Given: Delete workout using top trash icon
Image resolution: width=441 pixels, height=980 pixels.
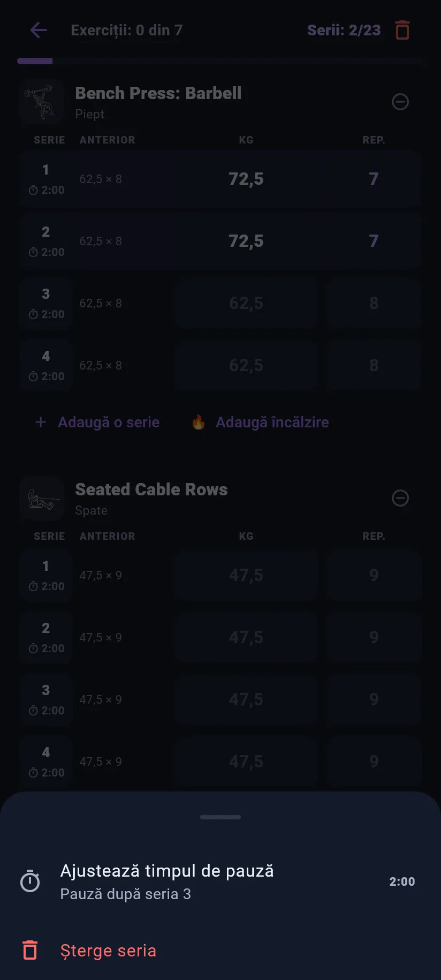Looking at the screenshot, I should tap(402, 30).
